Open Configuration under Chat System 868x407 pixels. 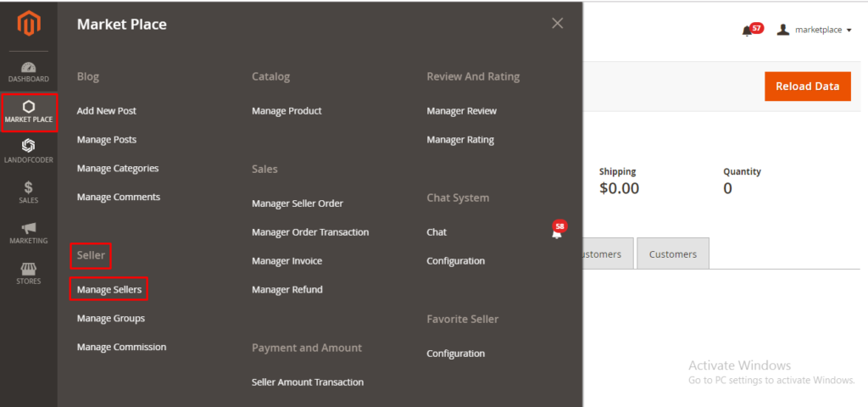pos(455,261)
